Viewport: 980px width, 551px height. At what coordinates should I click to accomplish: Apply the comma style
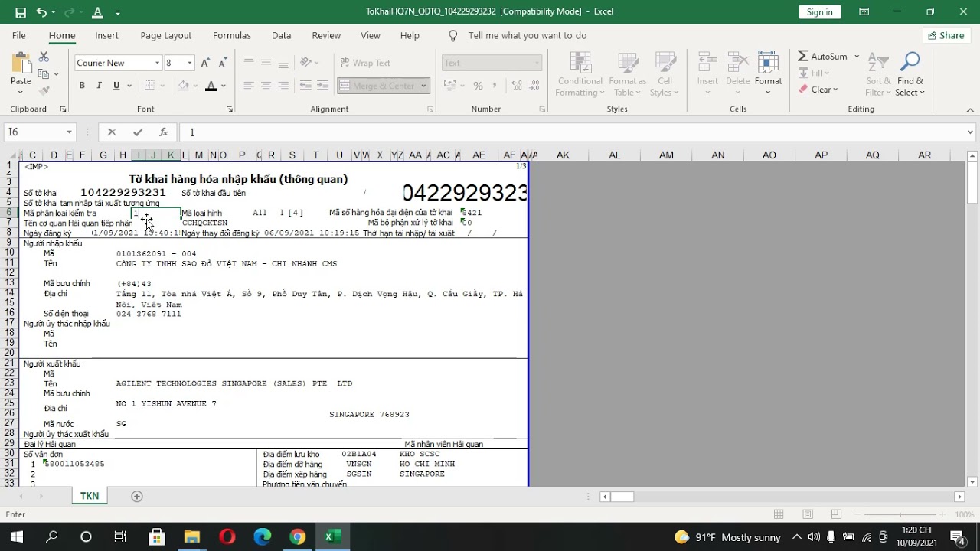496,86
